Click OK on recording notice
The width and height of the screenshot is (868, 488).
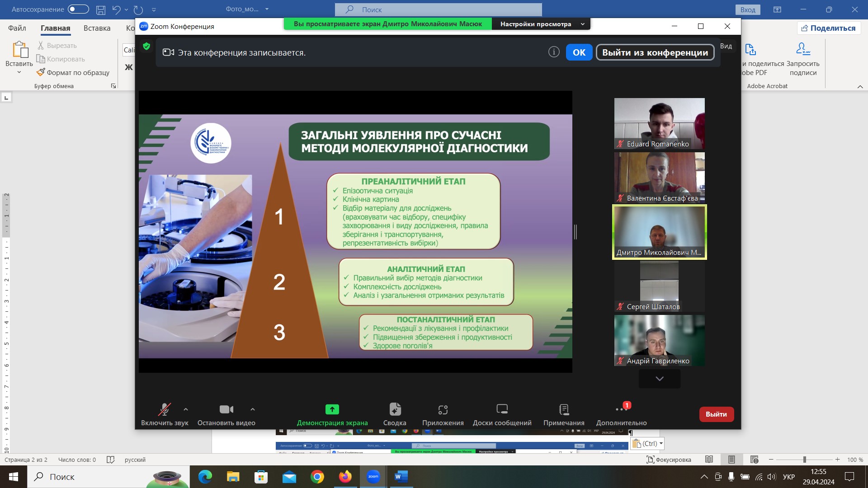(x=579, y=52)
